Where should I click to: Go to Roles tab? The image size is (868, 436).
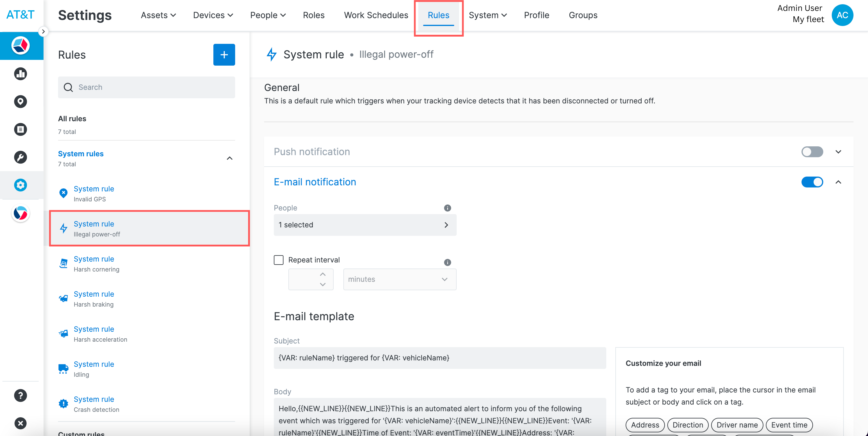tap(313, 15)
